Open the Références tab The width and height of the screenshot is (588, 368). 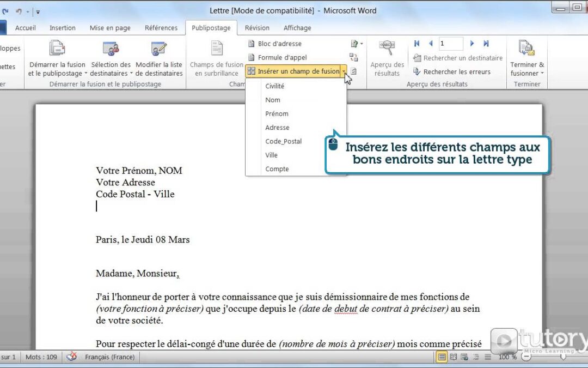pos(161,28)
